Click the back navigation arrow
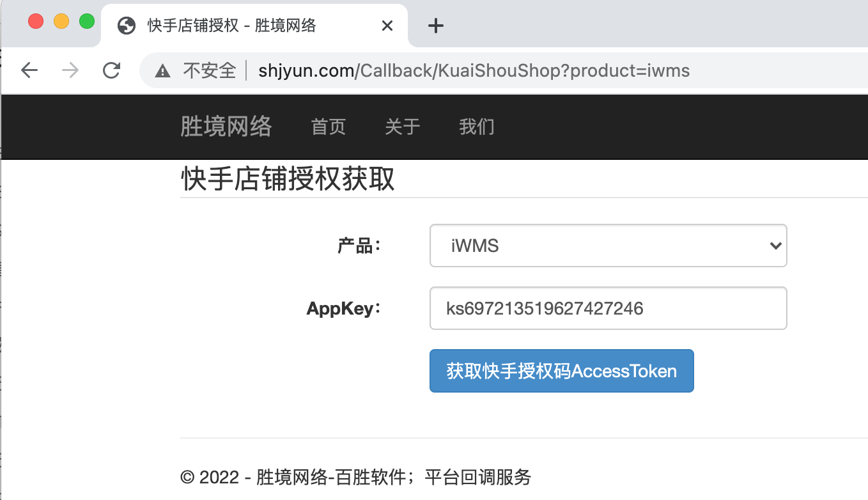Screen dimensions: 868x500 (x=29, y=70)
